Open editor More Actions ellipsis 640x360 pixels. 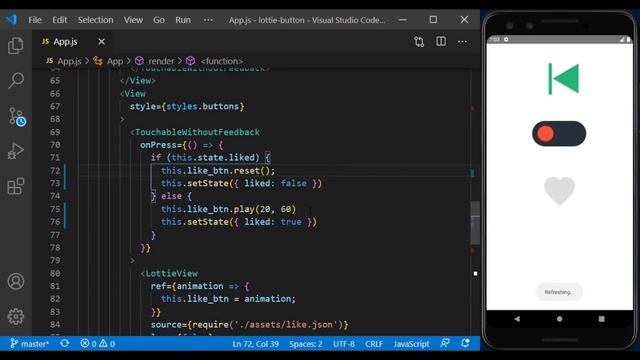[x=462, y=42]
